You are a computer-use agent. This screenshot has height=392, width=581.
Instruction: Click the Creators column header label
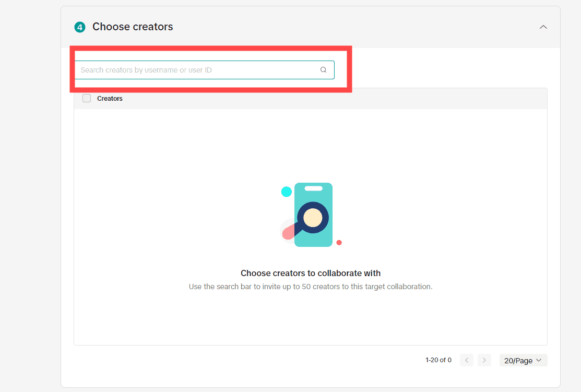(110, 99)
